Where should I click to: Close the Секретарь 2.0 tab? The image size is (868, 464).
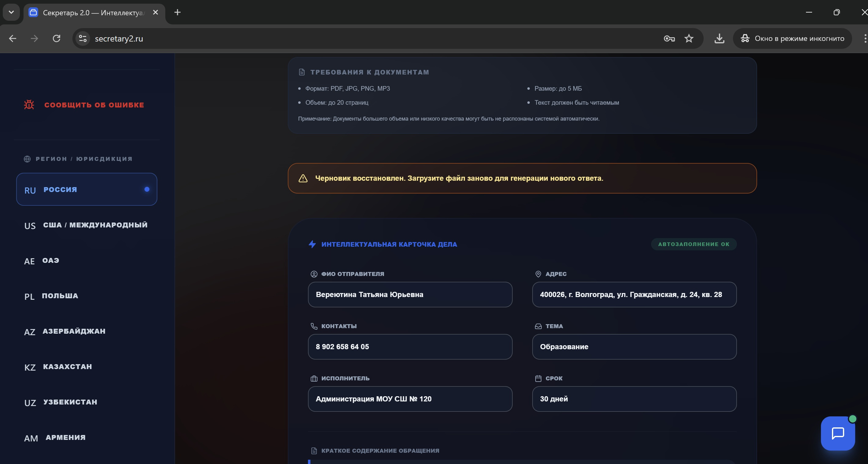tap(155, 13)
